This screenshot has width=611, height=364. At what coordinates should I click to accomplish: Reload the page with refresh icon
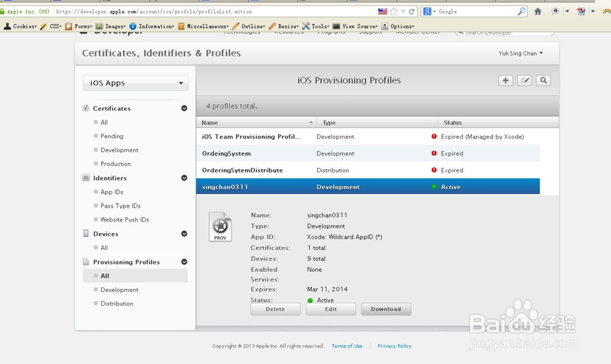(411, 11)
